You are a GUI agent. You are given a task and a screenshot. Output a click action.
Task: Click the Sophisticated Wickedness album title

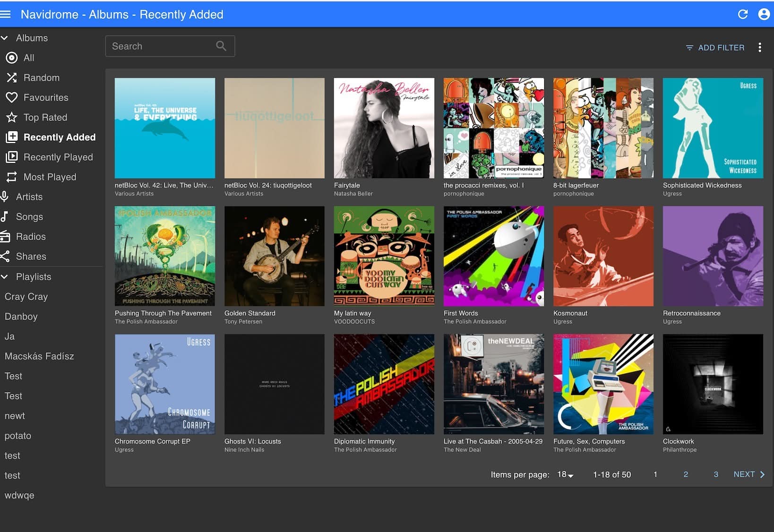(x=702, y=185)
